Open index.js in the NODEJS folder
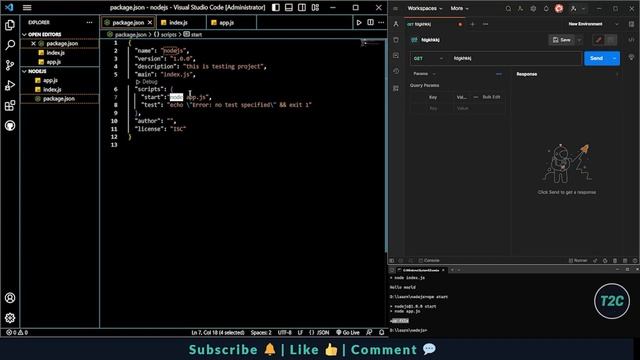Screen dimensions: 640x360 point(52,89)
